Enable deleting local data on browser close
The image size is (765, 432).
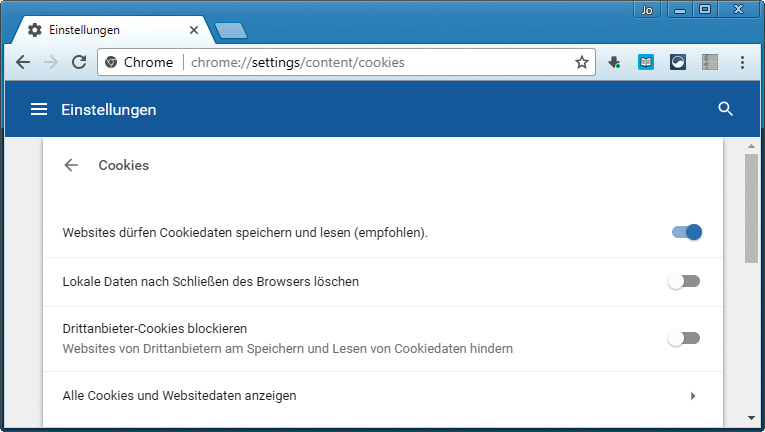click(684, 281)
